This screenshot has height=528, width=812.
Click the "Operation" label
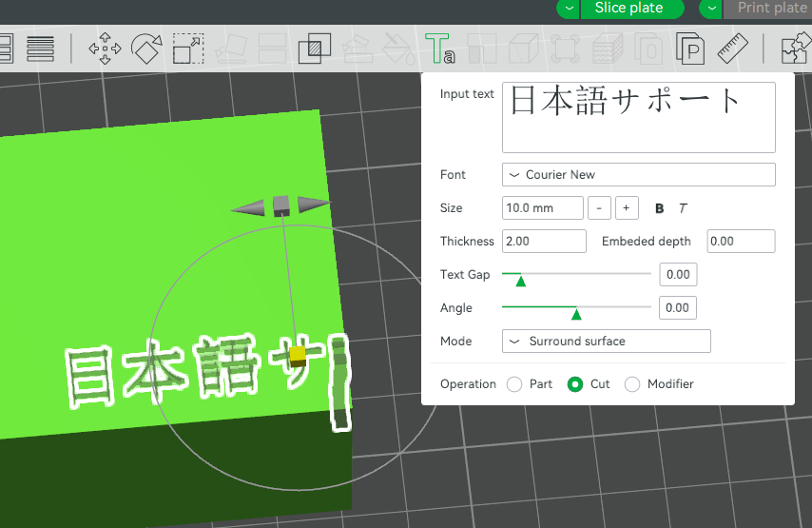tap(468, 384)
